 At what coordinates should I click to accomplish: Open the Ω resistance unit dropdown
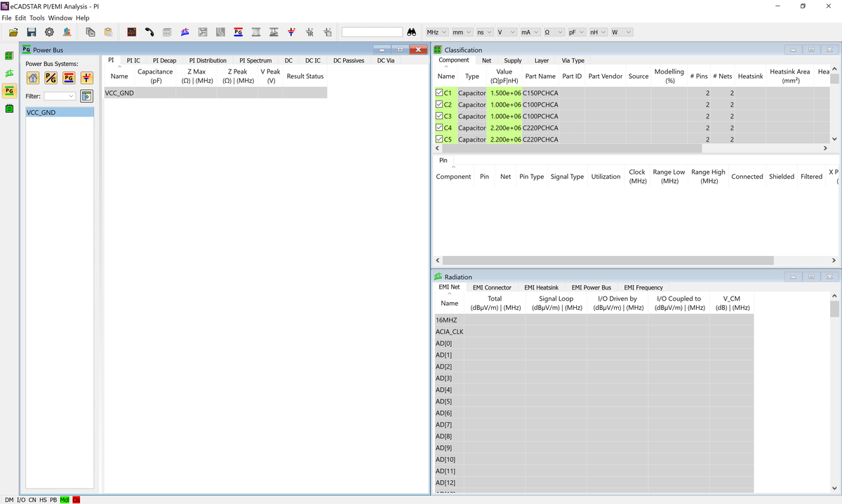553,32
